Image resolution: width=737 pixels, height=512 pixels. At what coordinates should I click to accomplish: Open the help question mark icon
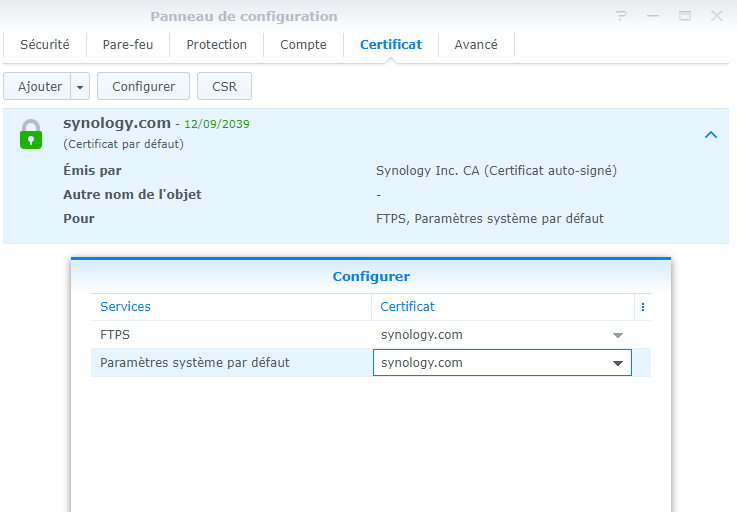621,16
